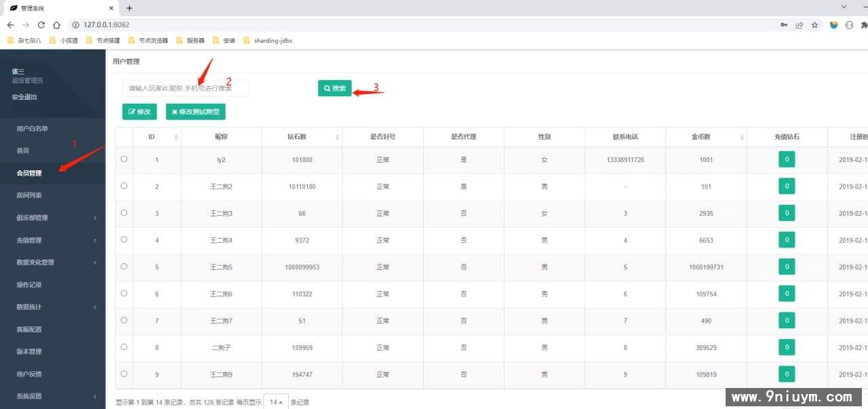868x409 pixels.
Task: Click the 安全退出 logout link
Action: 24,97
